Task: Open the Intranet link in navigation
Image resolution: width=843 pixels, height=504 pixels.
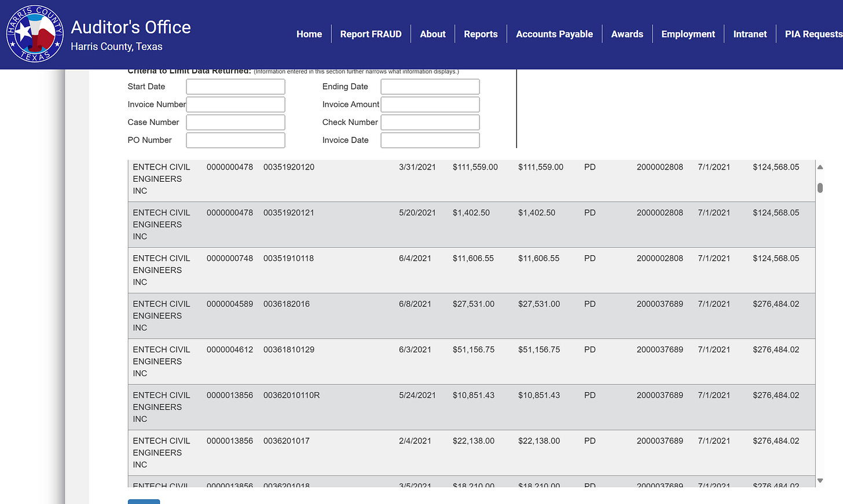Action: pos(750,34)
